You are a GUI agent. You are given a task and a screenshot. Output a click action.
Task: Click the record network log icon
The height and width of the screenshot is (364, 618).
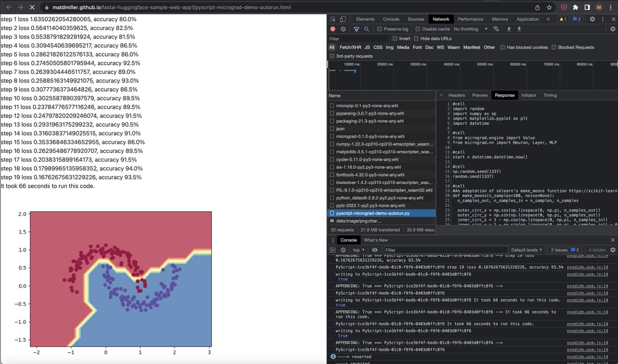(333, 29)
